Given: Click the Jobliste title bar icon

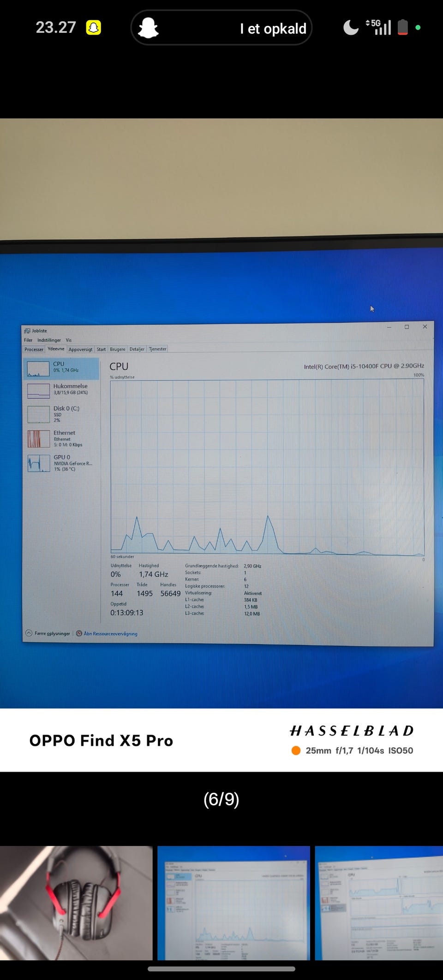Looking at the screenshot, I should [x=27, y=331].
